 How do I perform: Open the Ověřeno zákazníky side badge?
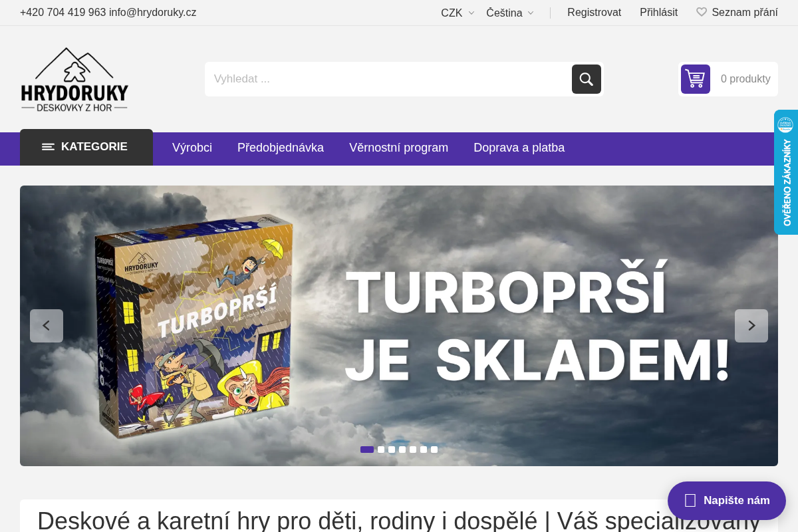click(x=786, y=172)
